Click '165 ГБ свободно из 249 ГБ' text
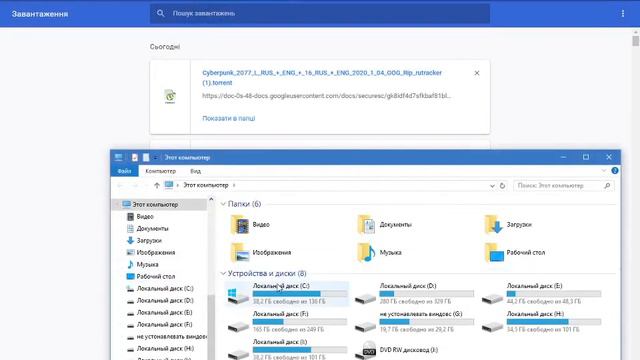The image size is (640, 360). tap(288, 329)
